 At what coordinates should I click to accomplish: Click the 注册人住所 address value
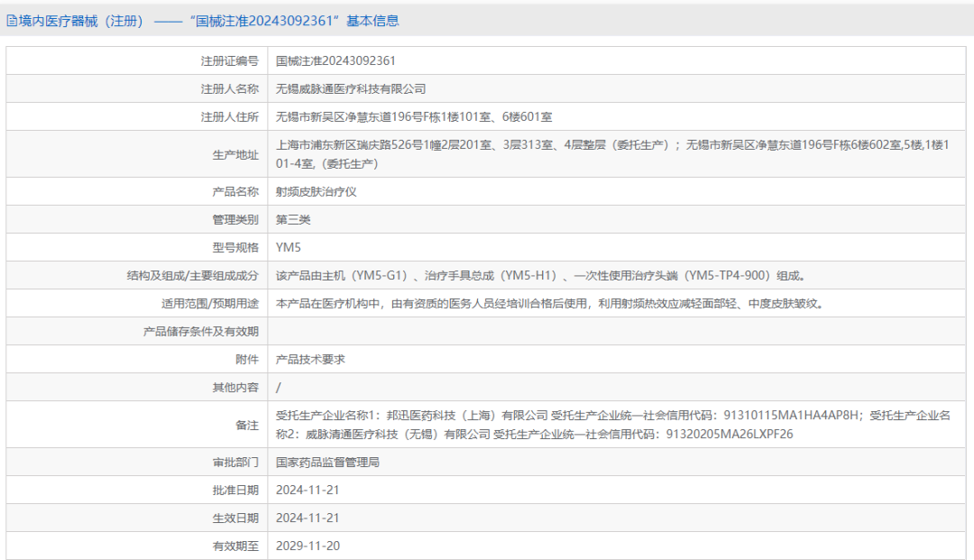[x=414, y=117]
